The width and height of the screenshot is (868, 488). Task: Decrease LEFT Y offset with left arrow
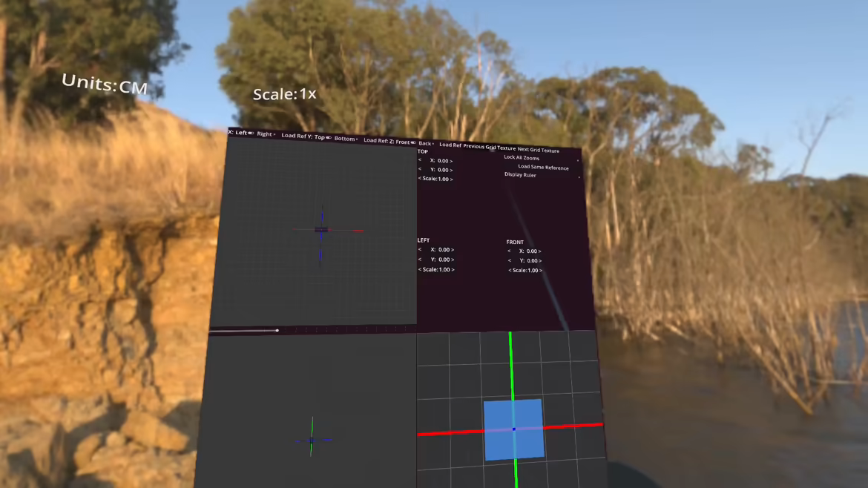click(x=420, y=259)
